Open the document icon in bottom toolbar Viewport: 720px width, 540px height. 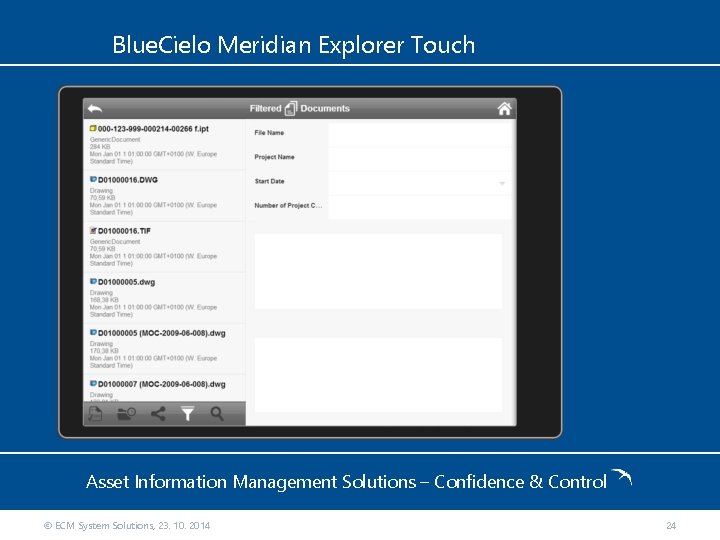[x=95, y=414]
